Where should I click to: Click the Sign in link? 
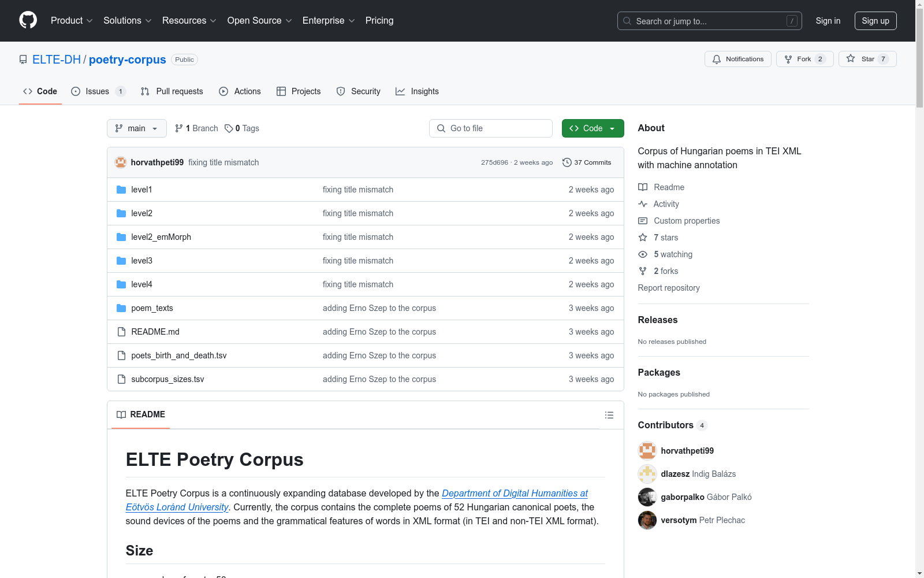(828, 21)
